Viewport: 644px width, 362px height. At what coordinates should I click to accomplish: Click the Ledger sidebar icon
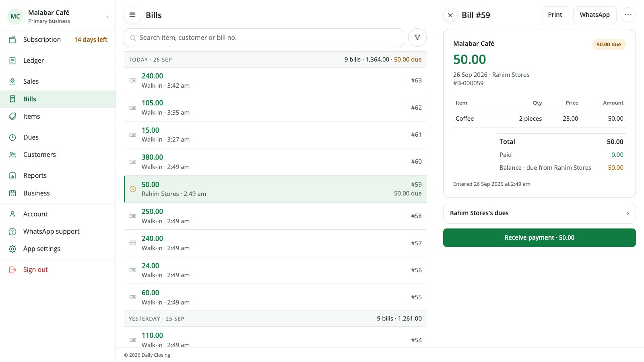point(12,61)
